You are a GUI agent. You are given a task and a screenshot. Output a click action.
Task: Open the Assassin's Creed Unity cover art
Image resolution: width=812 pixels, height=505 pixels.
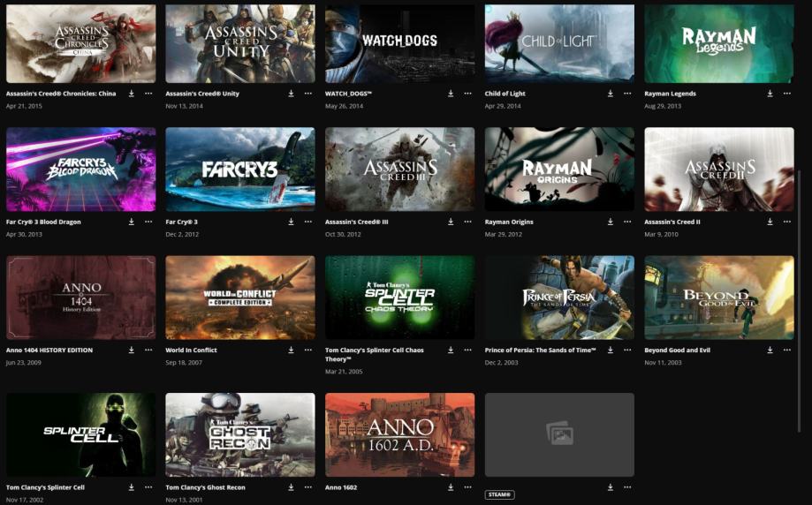click(x=240, y=43)
